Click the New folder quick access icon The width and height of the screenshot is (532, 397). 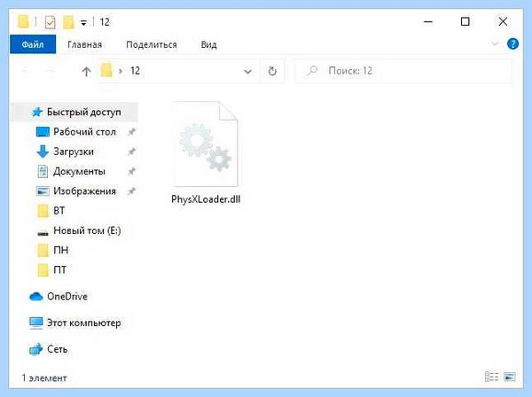coord(68,22)
